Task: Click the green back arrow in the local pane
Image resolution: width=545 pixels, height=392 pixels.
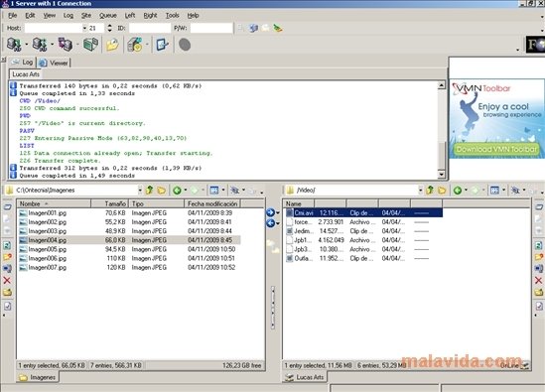Action: point(177,191)
